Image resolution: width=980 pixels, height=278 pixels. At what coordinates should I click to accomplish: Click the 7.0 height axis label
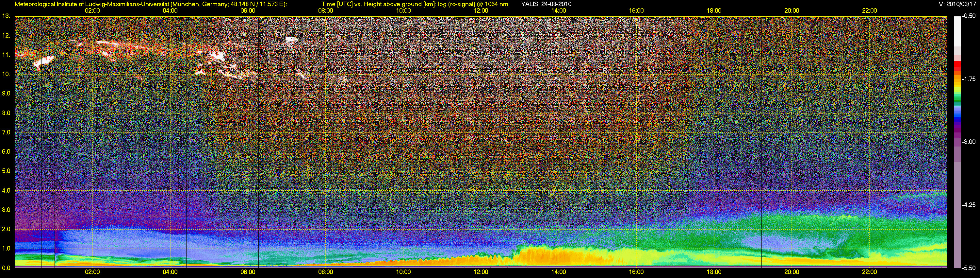[6, 132]
